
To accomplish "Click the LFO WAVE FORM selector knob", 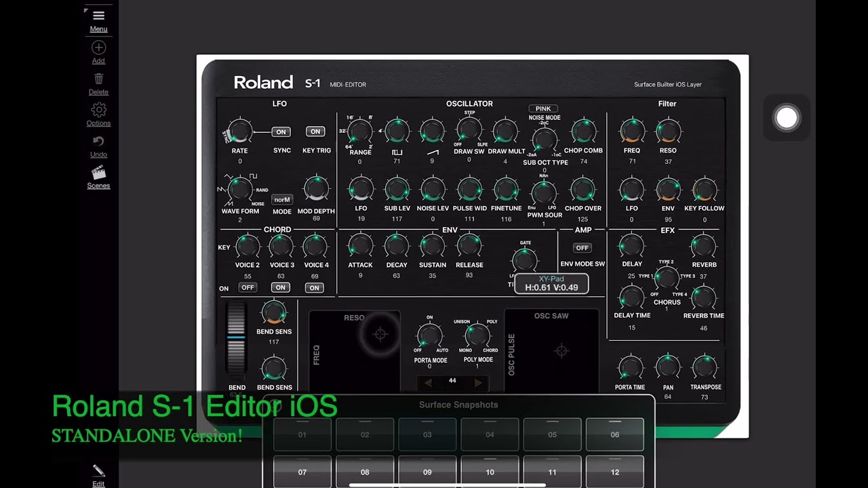I will point(239,189).
